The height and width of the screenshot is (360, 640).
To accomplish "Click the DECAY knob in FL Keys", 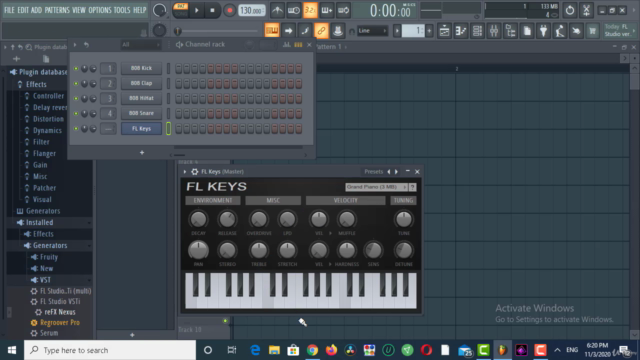I will 198,220.
